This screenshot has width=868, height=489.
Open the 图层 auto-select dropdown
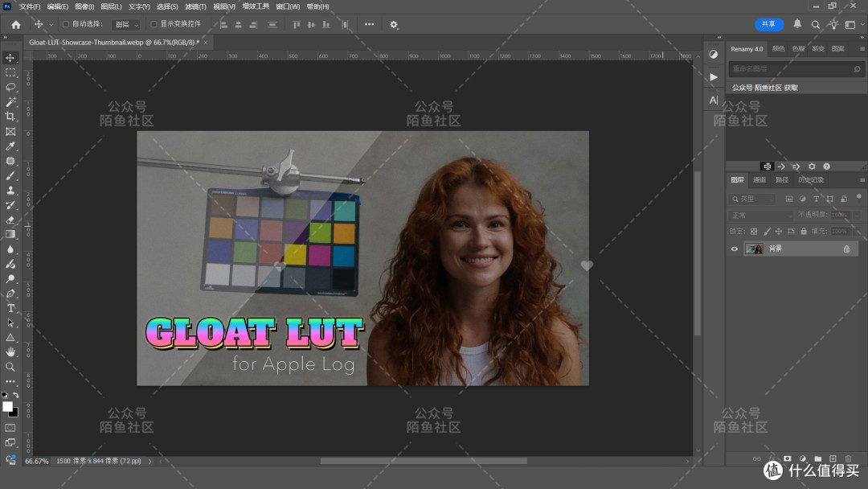point(125,24)
